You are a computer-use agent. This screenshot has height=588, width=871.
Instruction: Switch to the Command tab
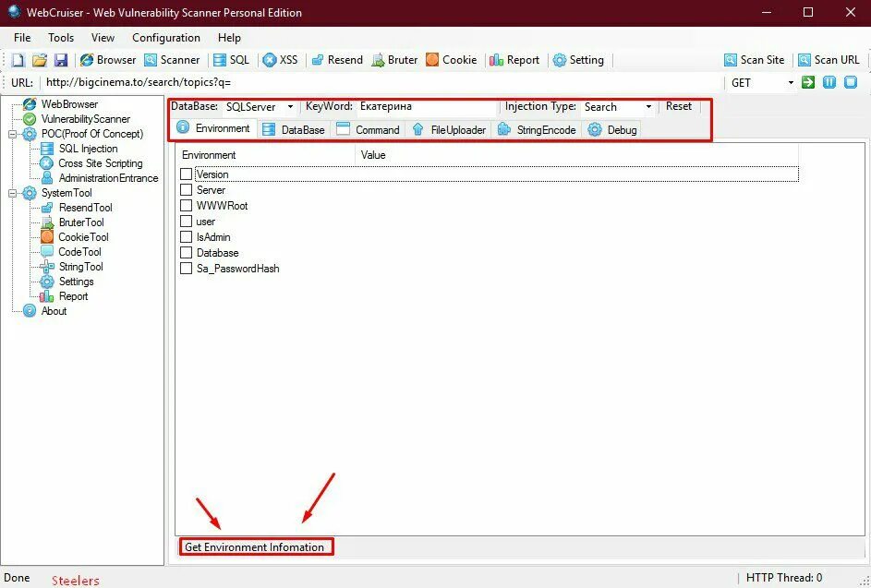(x=369, y=130)
